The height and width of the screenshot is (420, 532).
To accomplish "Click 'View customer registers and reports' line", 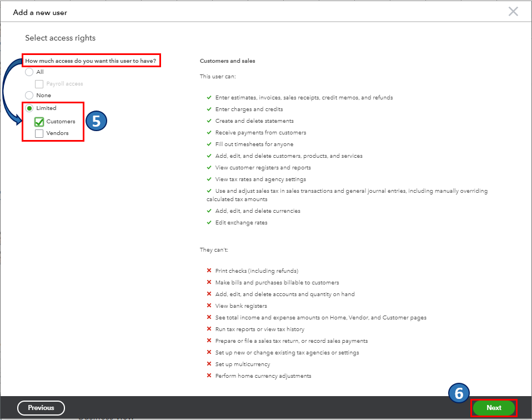I will tap(263, 168).
